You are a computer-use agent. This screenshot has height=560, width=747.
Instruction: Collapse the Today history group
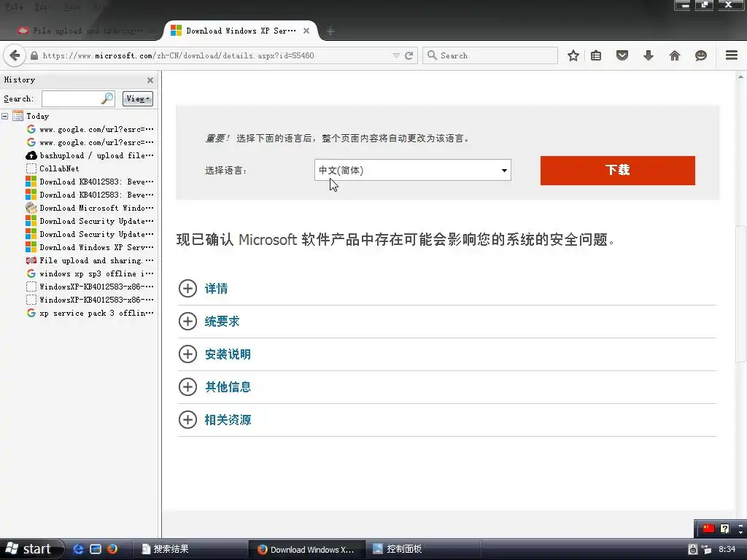pos(5,116)
